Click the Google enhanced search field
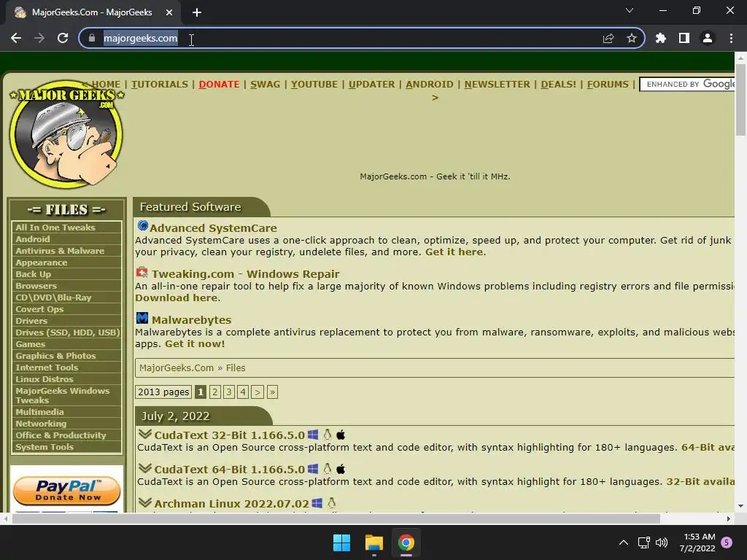The image size is (747, 560). click(687, 85)
